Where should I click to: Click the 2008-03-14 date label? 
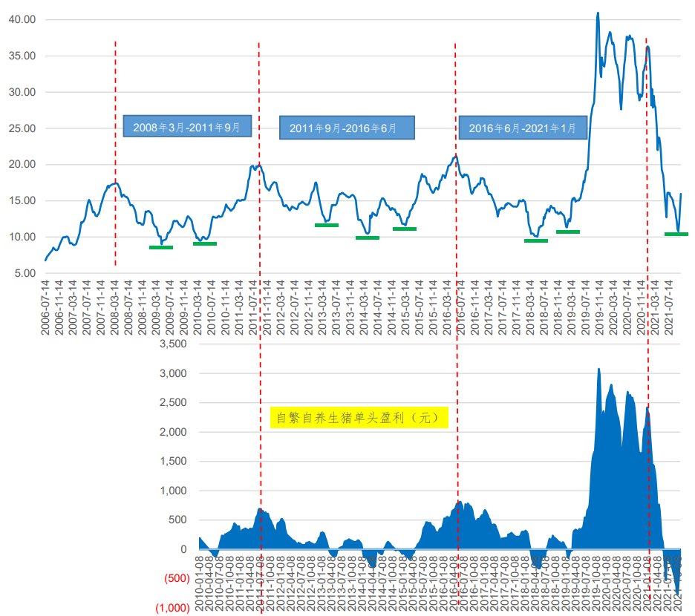click(x=114, y=307)
